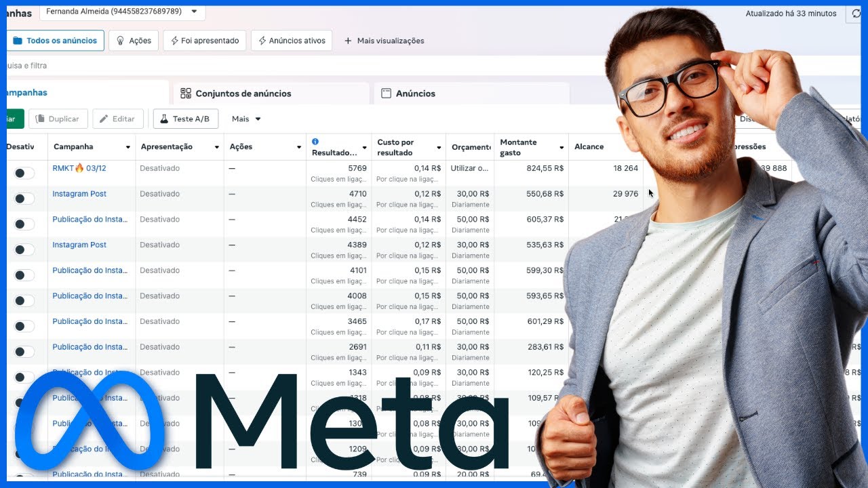Viewport: 868px width, 488px height.
Task: Open Instagram Post campaign link with 4389 results
Action: (79, 245)
